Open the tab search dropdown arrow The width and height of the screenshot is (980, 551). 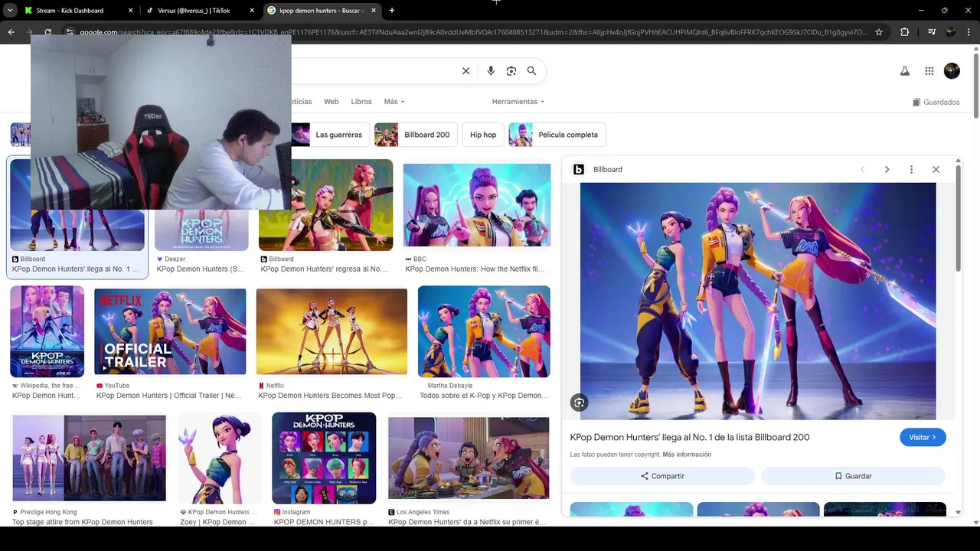(x=10, y=11)
